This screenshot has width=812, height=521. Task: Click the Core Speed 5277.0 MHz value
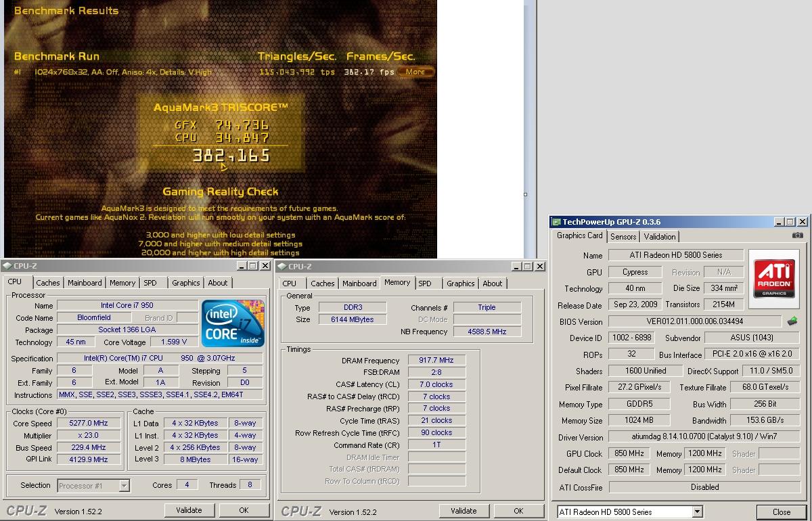coord(89,423)
